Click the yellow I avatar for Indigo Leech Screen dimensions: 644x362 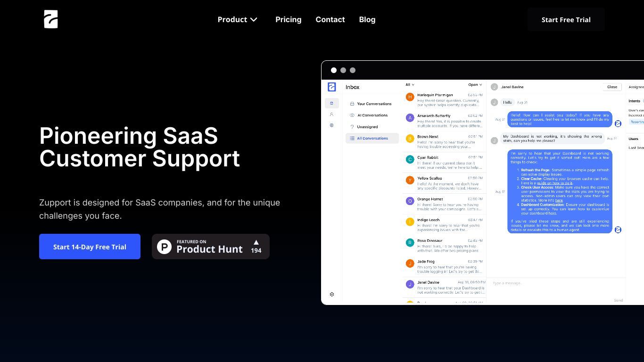[x=410, y=222]
